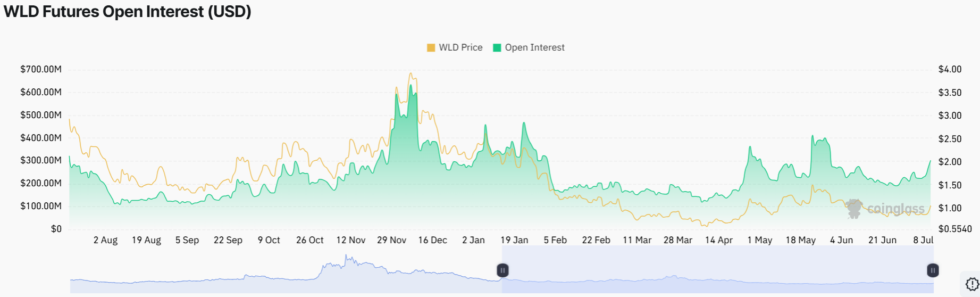Click the 14 Apr date label

click(719, 240)
